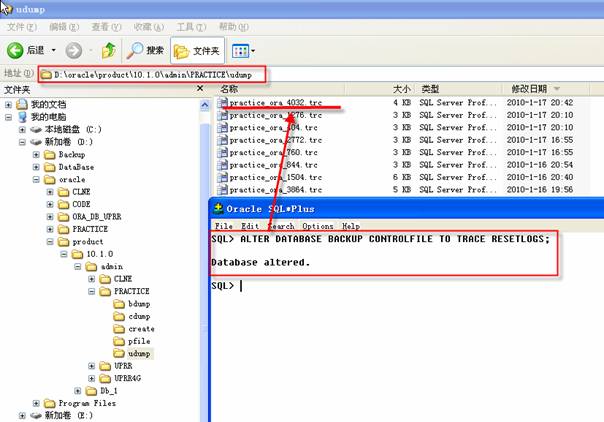The image size is (604, 422).
Task: Click the Views icon in toolbar
Action: coord(240,50)
